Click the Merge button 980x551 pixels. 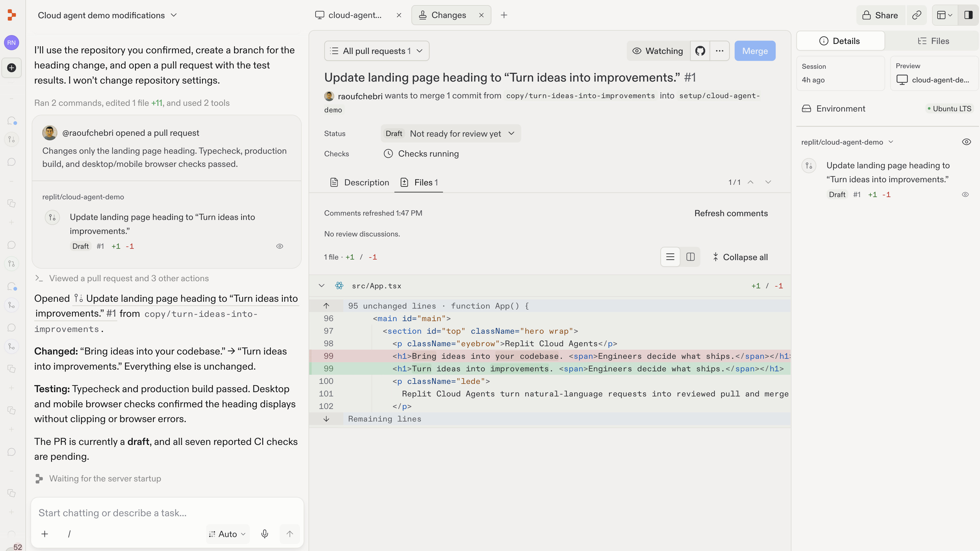click(755, 50)
